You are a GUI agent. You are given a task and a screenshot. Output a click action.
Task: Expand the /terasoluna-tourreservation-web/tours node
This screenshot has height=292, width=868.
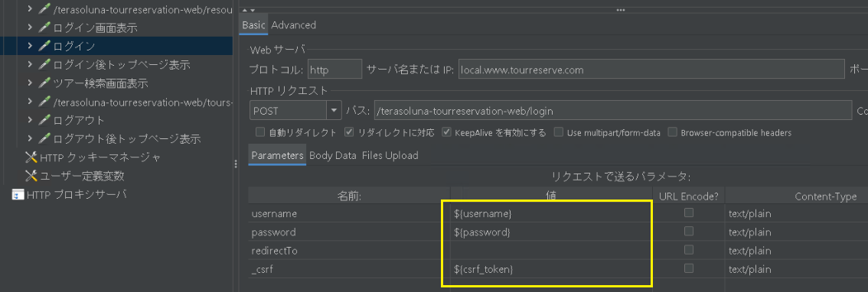[31, 102]
